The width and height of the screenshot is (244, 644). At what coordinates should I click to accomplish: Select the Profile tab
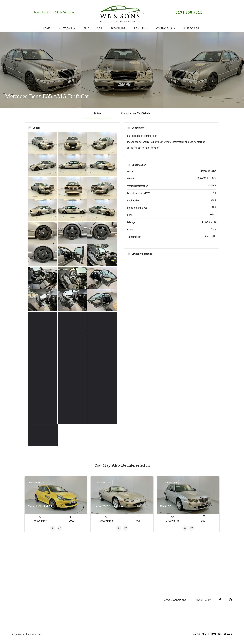97,113
